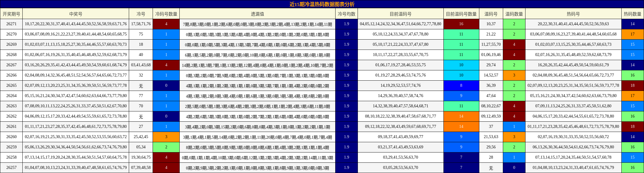Select current warm numbers 03,29,41,53,56,63,70
Image resolution: width=644 pixels, height=173 pixels.
[401, 157]
